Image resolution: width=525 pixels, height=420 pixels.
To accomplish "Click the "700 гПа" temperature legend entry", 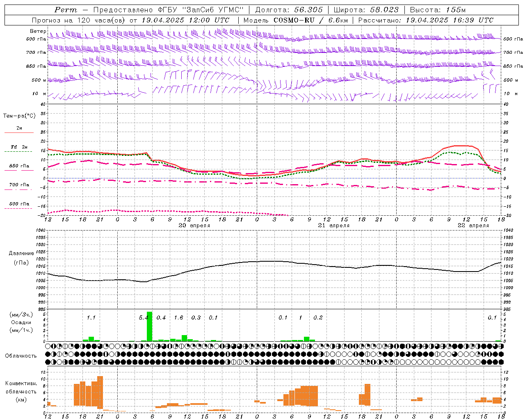I will click(19, 185).
